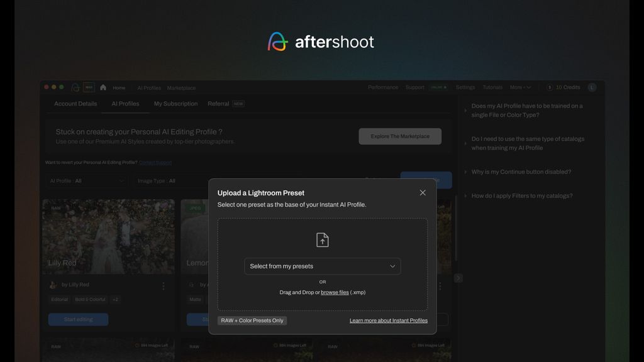644x362 pixels.
Task: Select the Home icon in the navigation bar
Action: [103, 87]
